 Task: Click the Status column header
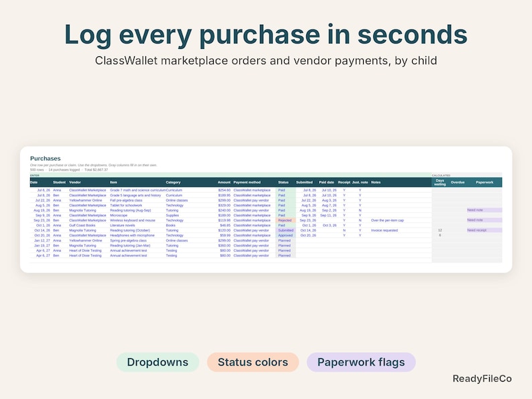click(283, 182)
